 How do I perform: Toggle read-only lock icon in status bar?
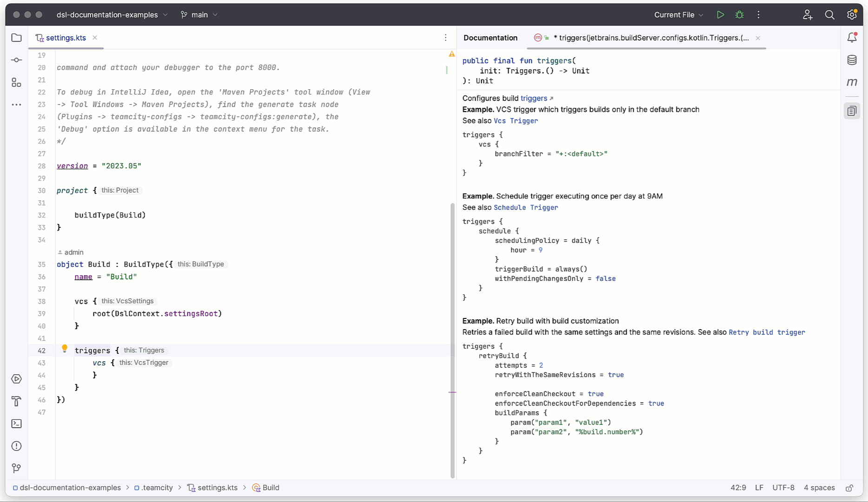(849, 488)
